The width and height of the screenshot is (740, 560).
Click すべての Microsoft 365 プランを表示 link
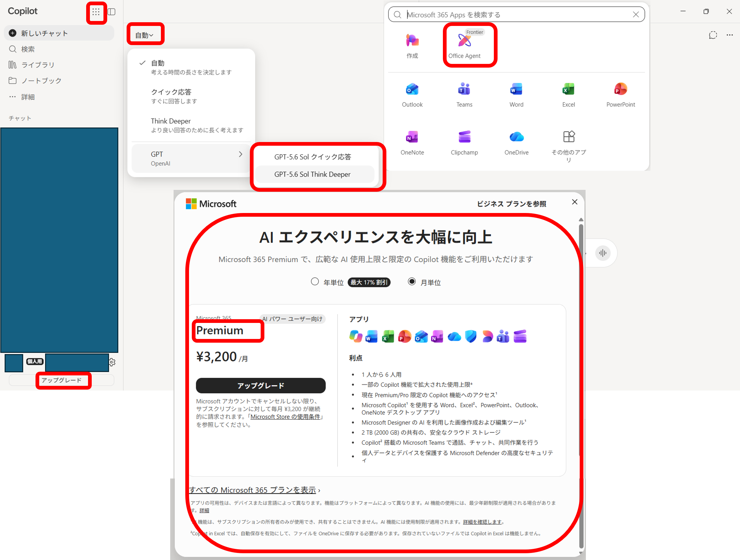(x=253, y=490)
